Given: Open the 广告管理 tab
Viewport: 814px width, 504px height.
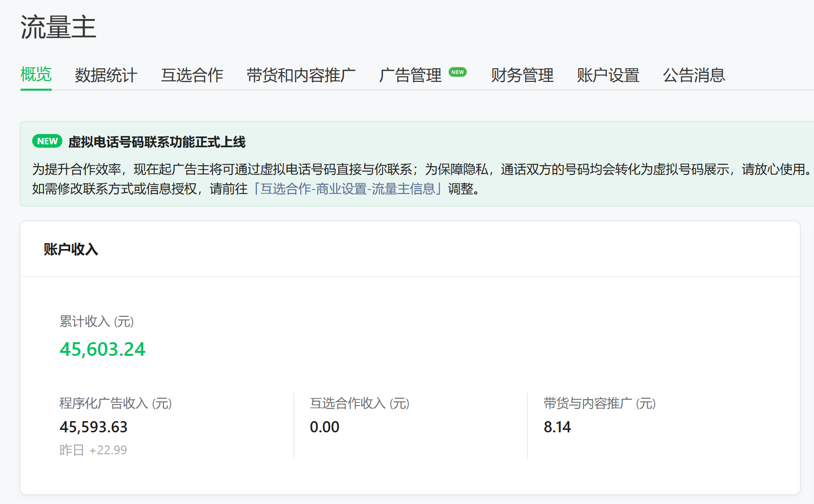Looking at the screenshot, I should click(x=410, y=76).
